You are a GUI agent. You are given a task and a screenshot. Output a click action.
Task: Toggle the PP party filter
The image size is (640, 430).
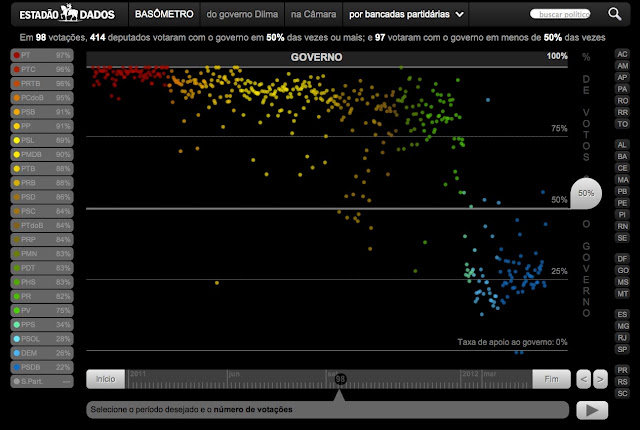pos(42,126)
